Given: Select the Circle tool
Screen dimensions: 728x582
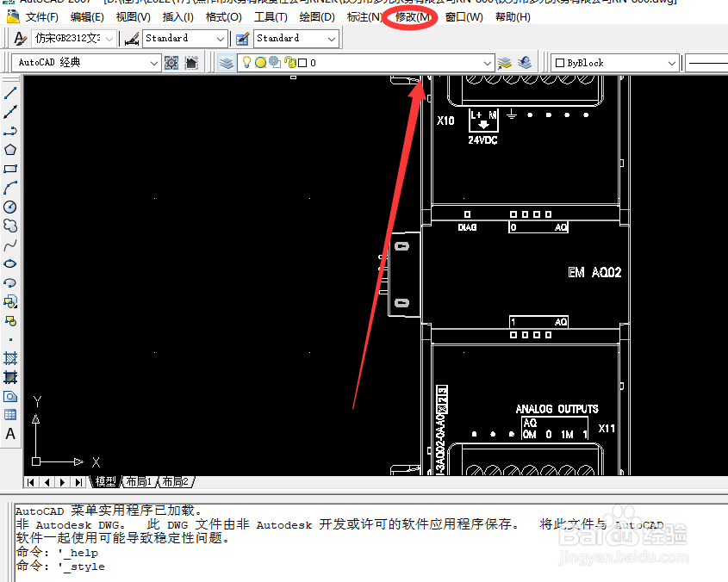Looking at the screenshot, I should 10,207.
